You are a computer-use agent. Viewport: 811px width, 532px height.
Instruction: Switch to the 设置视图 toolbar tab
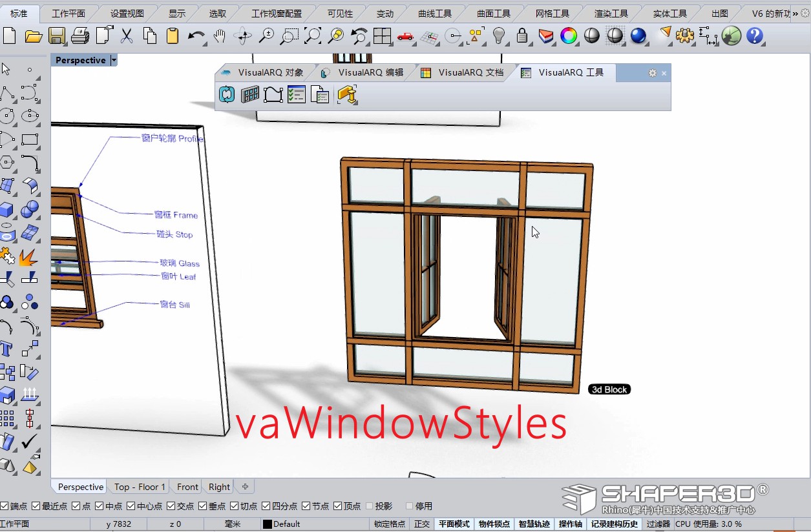click(x=127, y=14)
